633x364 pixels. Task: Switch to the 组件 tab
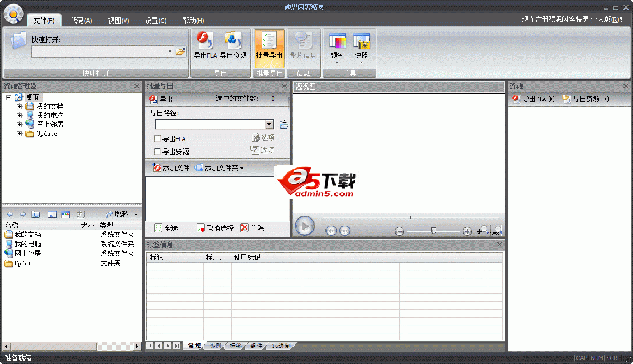pos(256,346)
